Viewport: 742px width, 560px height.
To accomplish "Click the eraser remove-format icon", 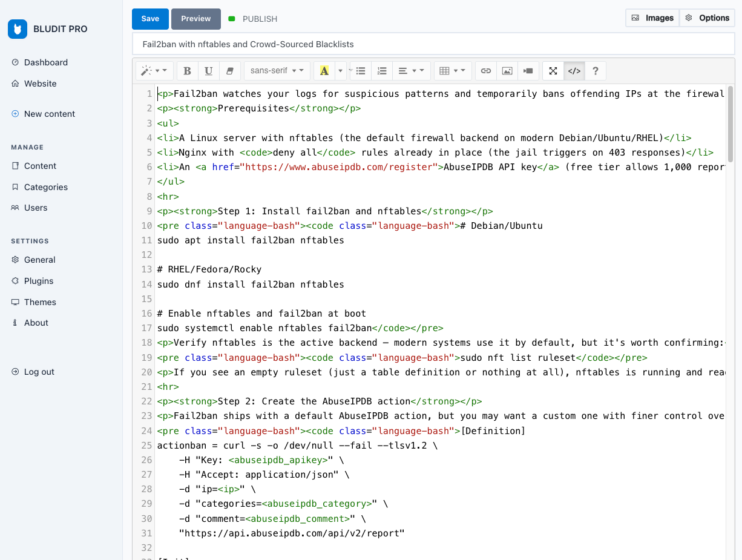I will [229, 71].
